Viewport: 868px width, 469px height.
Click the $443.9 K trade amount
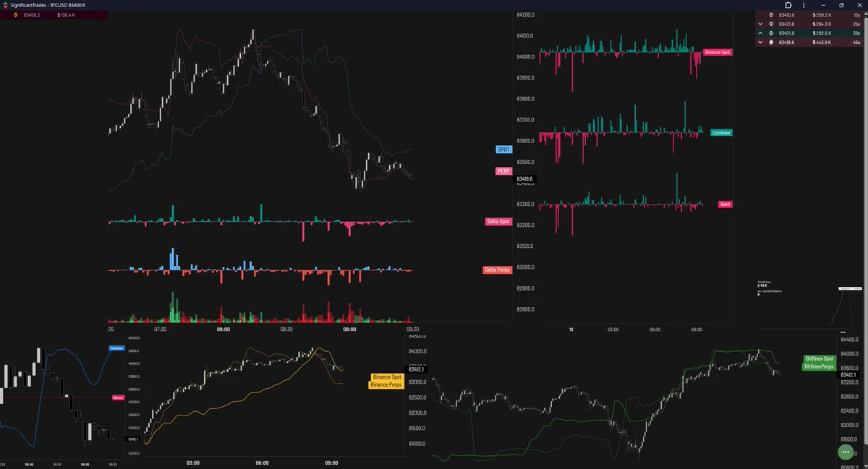[822, 42]
